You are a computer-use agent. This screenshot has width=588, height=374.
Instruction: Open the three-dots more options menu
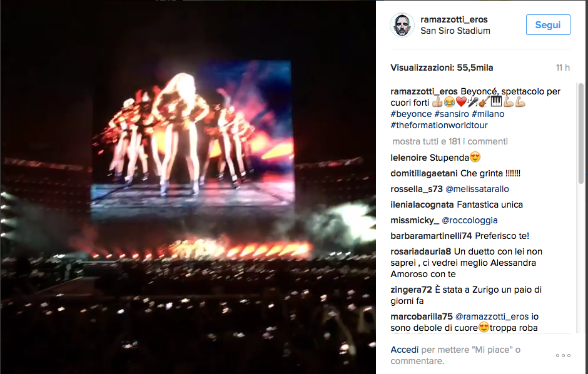(563, 355)
